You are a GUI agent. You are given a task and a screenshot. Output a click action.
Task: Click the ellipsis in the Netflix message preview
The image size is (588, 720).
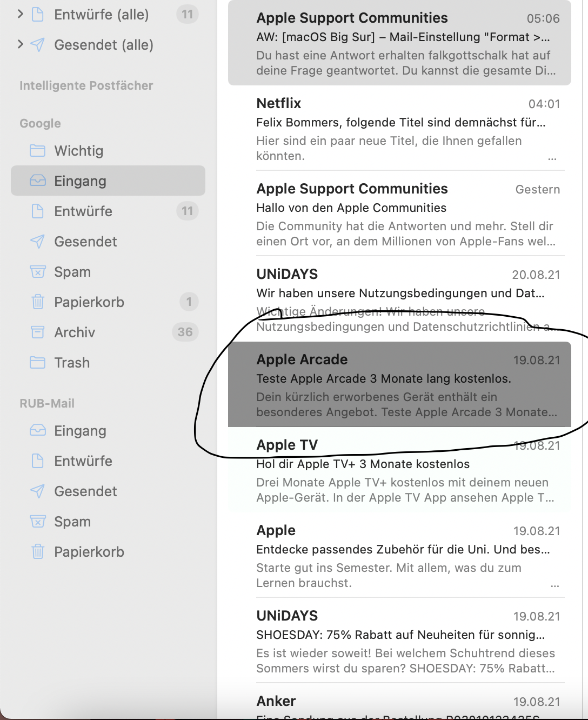click(x=552, y=159)
